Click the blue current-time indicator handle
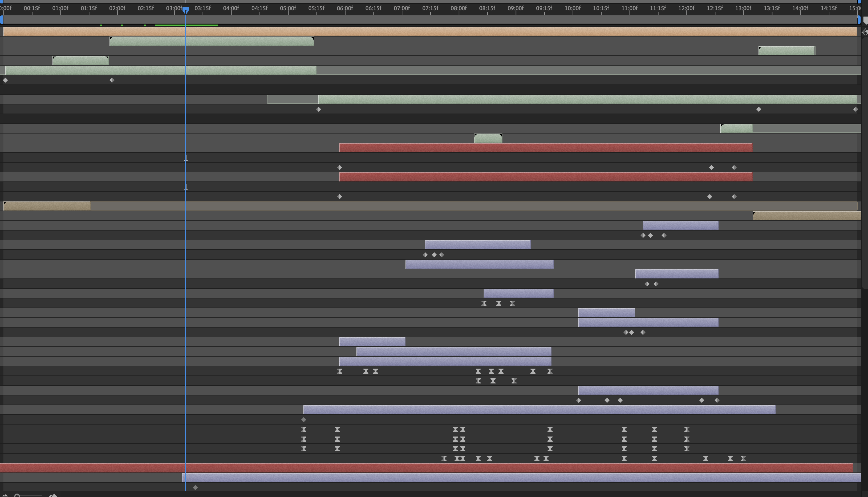Viewport: 868px width, 497px height. tap(186, 10)
